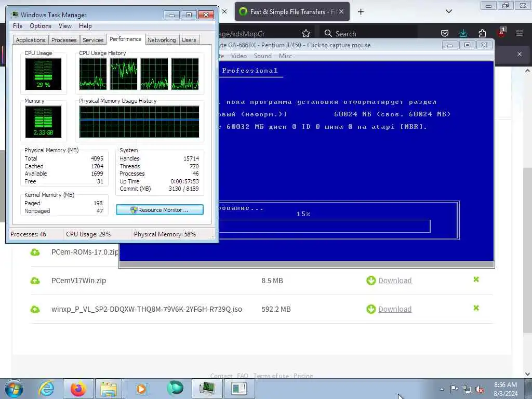Dismiss the browser notification bar with X
Image resolution: width=532 pixels, height=399 pixels.
[520, 54]
